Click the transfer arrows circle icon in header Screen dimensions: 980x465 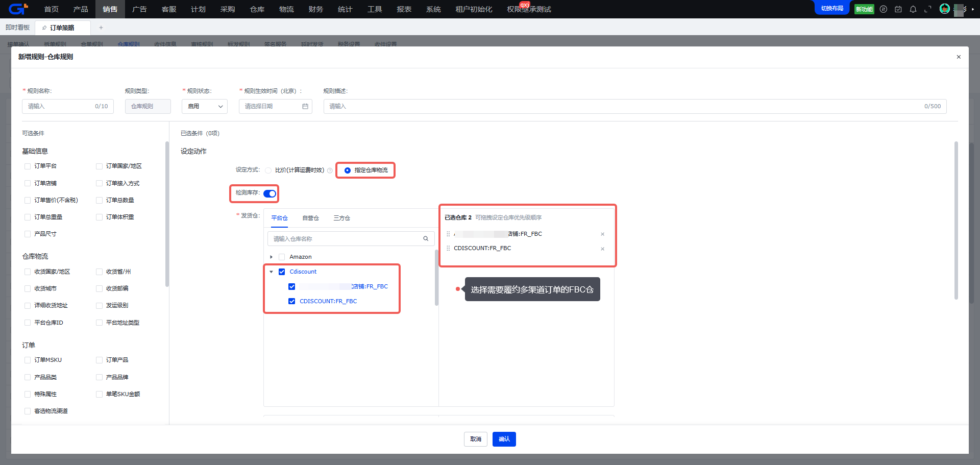(884, 9)
